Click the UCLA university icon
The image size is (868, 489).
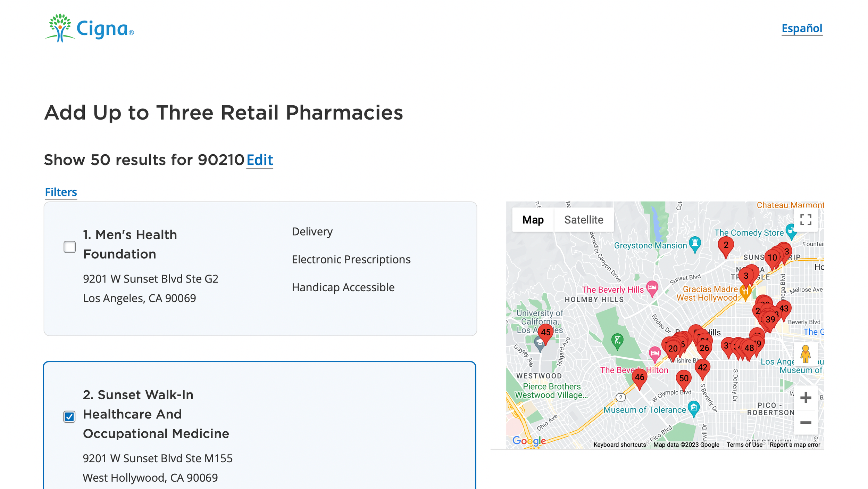coord(540,344)
